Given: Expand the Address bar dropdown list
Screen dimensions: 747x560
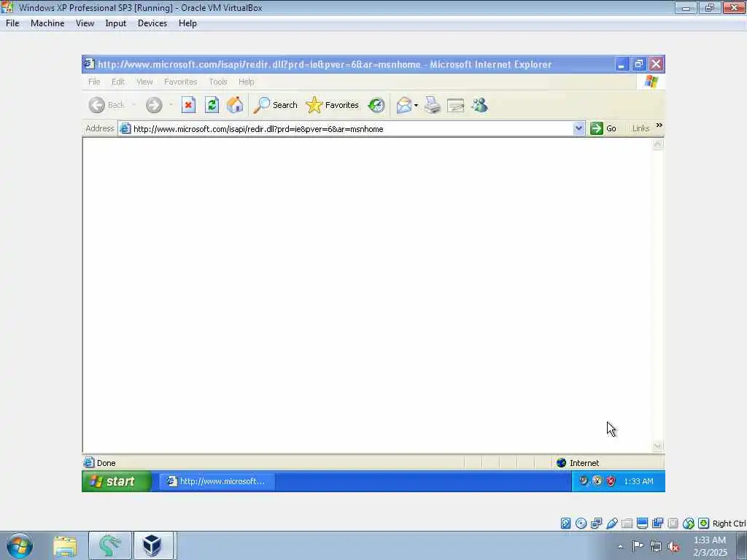Looking at the screenshot, I should coord(578,128).
